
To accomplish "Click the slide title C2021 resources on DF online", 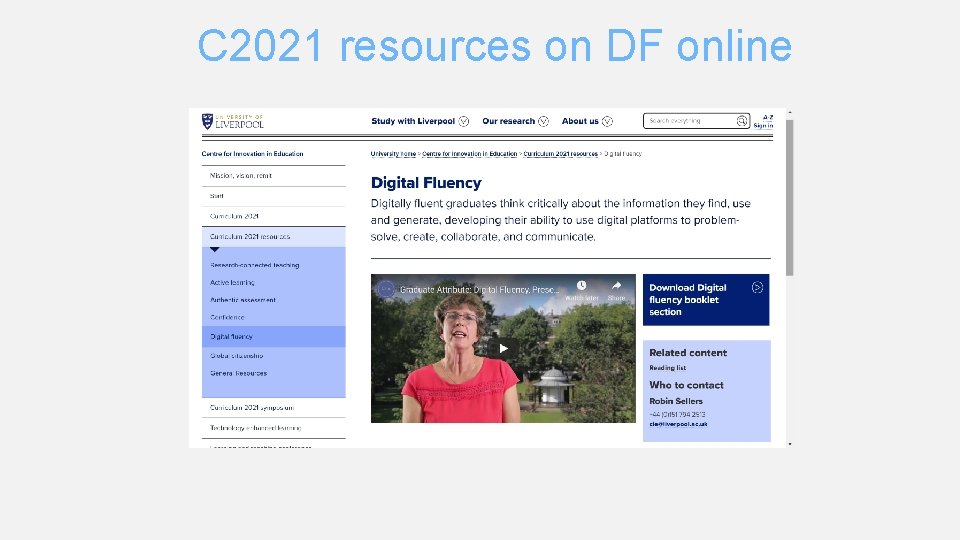I will (x=495, y=45).
